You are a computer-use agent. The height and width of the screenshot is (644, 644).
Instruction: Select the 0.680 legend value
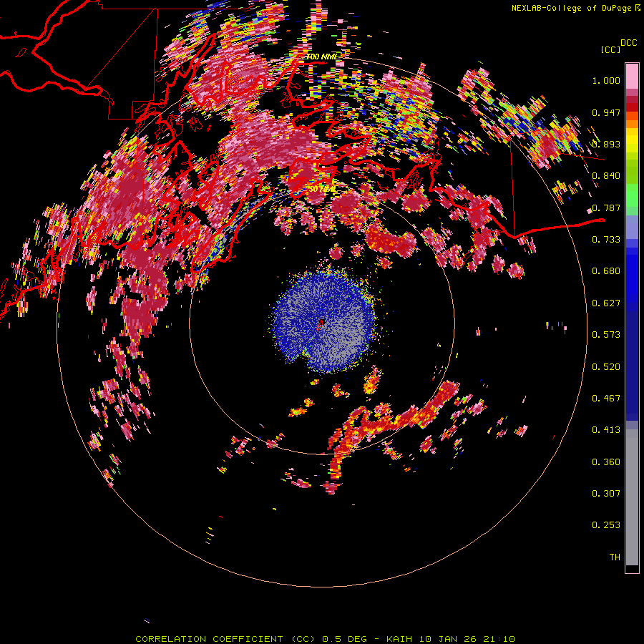click(606, 271)
